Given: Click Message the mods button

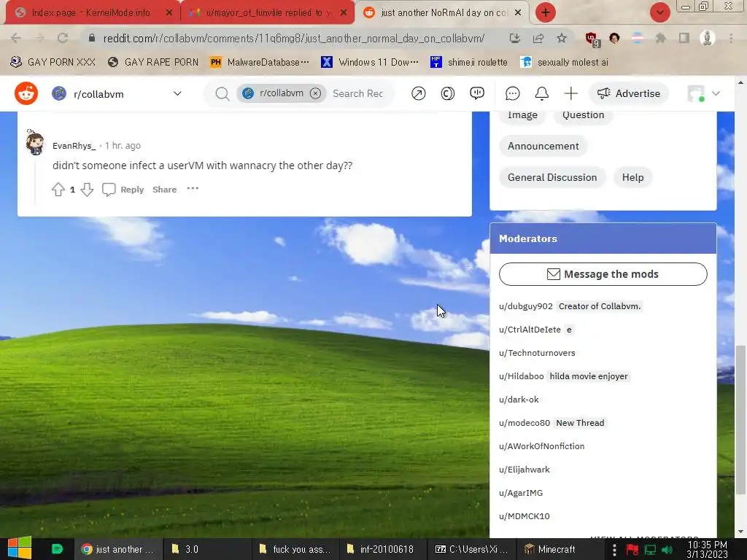Looking at the screenshot, I should click(603, 274).
